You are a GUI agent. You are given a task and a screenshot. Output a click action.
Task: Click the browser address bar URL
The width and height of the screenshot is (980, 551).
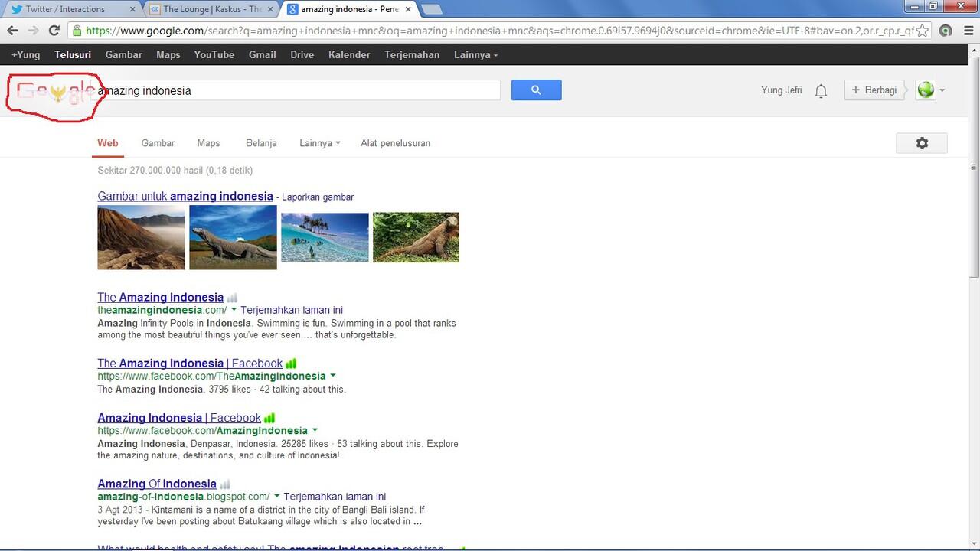(x=498, y=31)
